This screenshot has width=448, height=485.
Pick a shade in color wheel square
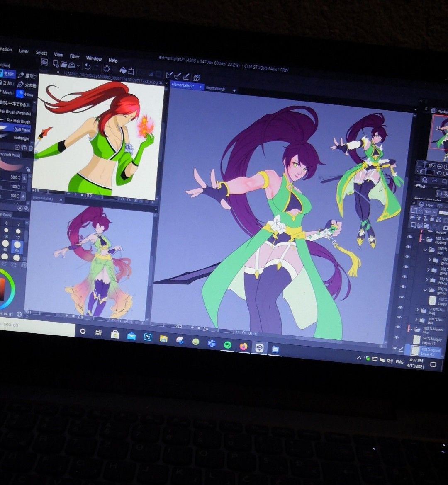pyautogui.click(x=2, y=289)
